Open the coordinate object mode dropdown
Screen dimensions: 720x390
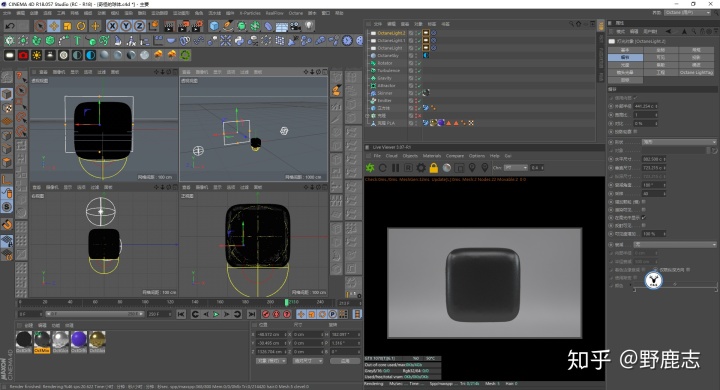[271, 361]
